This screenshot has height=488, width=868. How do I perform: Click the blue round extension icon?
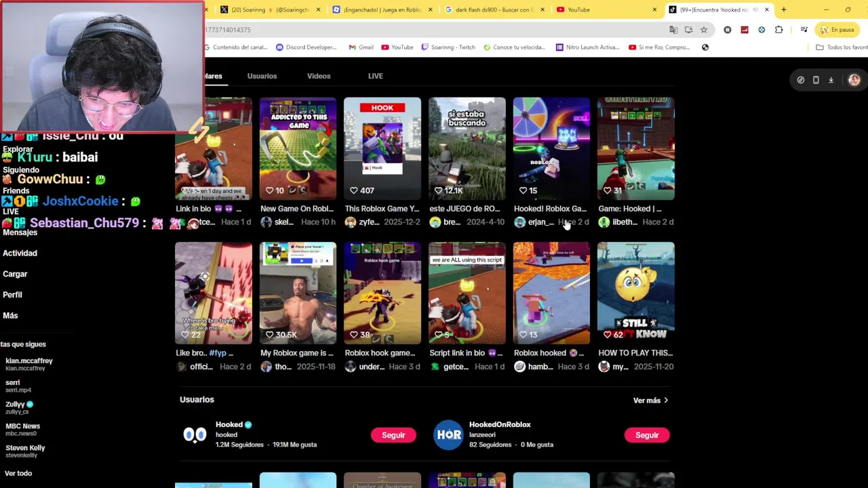pyautogui.click(x=762, y=30)
